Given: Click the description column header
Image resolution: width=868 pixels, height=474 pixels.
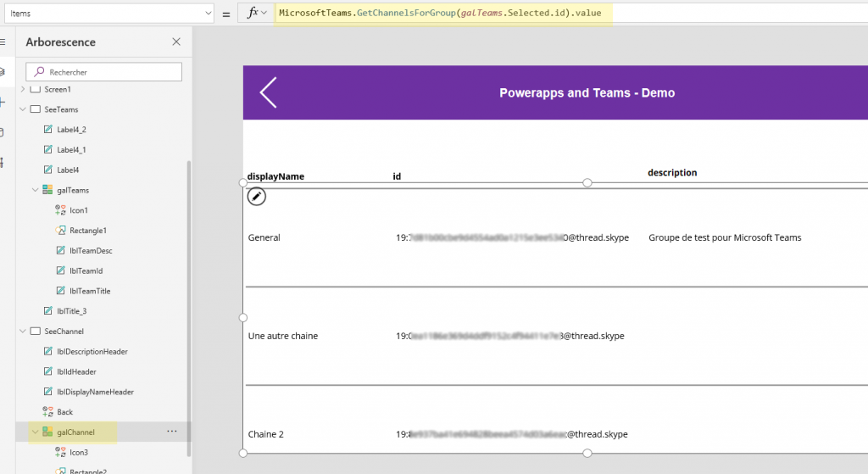Looking at the screenshot, I should click(672, 173).
